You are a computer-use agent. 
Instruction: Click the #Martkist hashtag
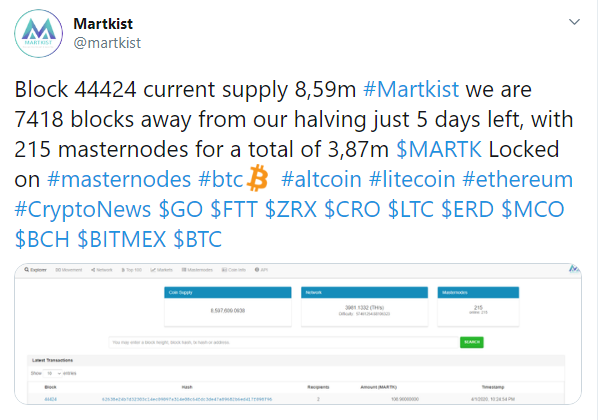point(411,89)
